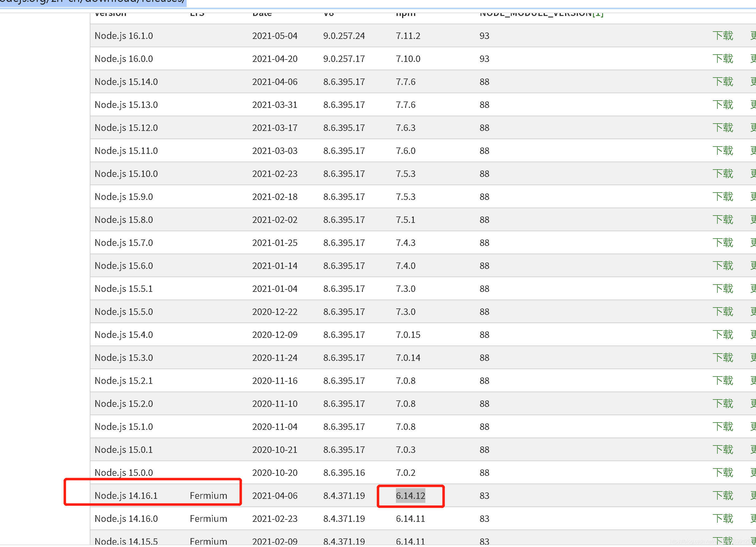756x547 pixels.
Task: Click 下载 link for Node.js 16.0.0
Action: [722, 59]
